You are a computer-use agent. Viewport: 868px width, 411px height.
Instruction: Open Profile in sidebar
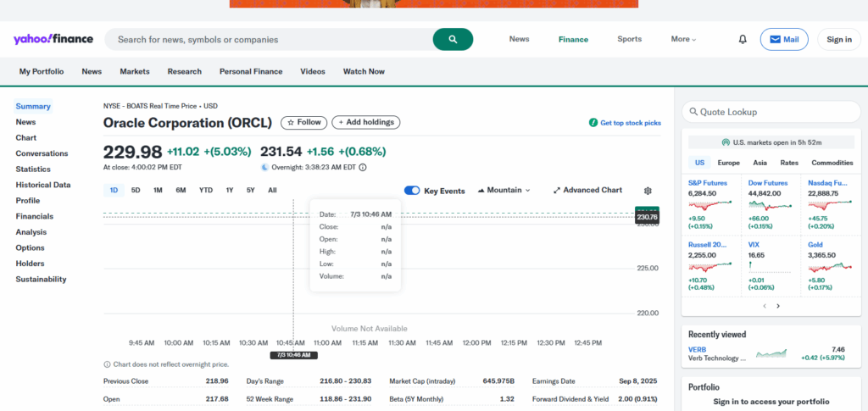coord(28,200)
